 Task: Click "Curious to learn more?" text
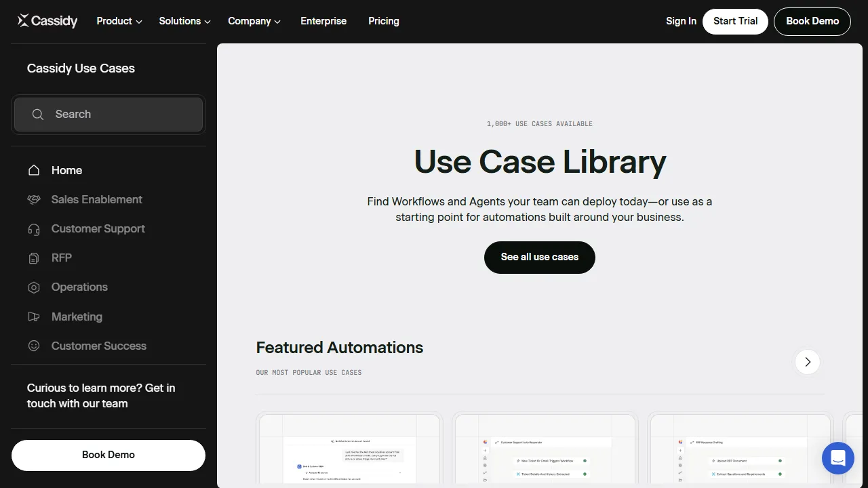click(x=85, y=388)
